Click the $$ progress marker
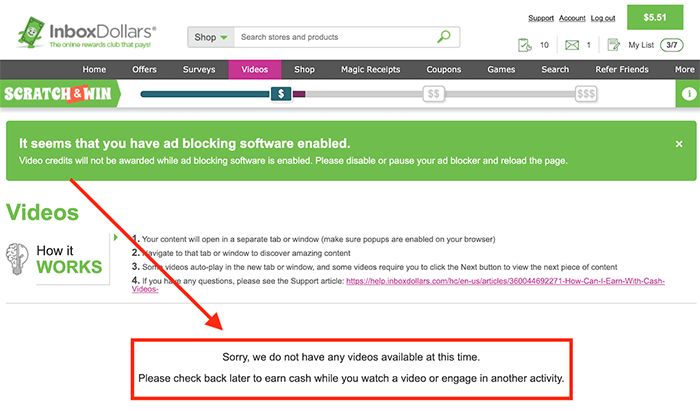Viewport: 700px width, 411px height. click(x=433, y=94)
